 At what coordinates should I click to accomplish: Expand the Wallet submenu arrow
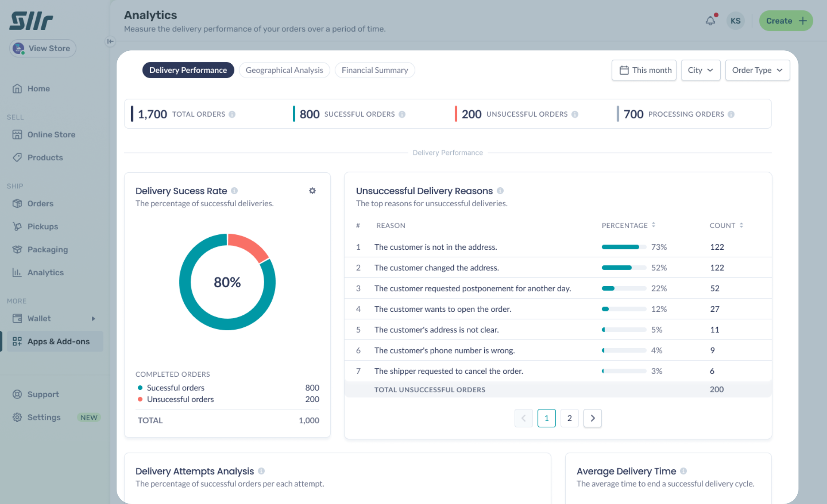93,318
